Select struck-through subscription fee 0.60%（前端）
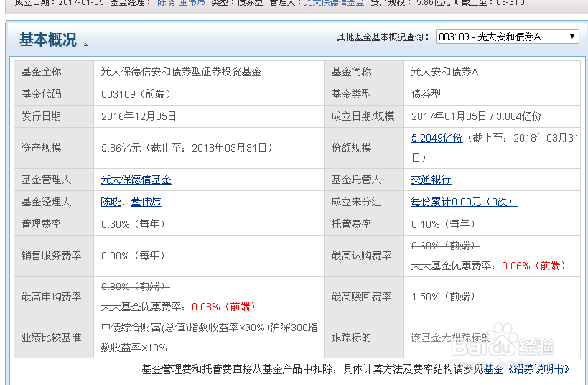This screenshot has width=588, height=385. 446,246
